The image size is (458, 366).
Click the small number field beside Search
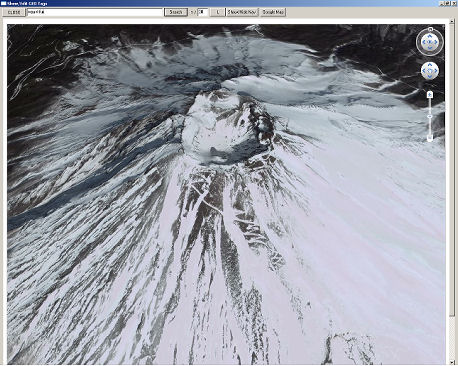point(203,12)
